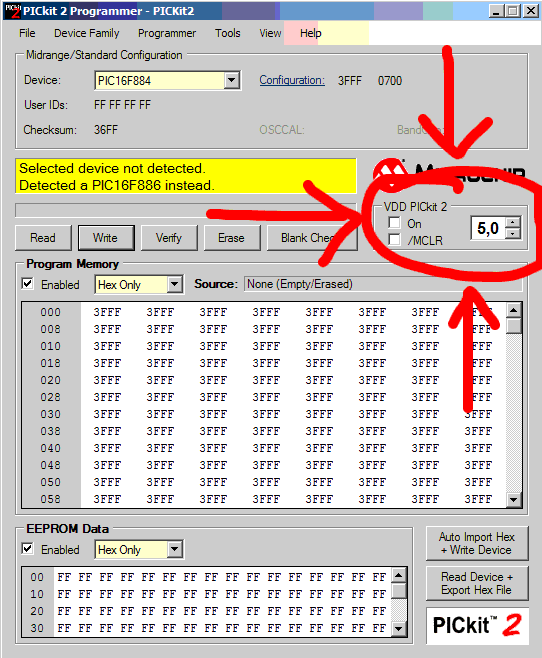542x658 pixels.
Task: Click Program Memory address label 020
Action: tap(51, 380)
